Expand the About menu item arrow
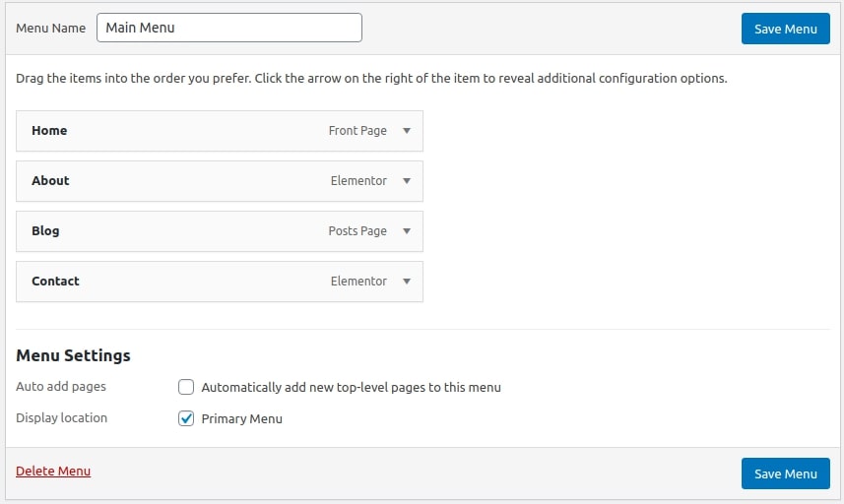Image resolution: width=844 pixels, height=504 pixels. tap(407, 181)
